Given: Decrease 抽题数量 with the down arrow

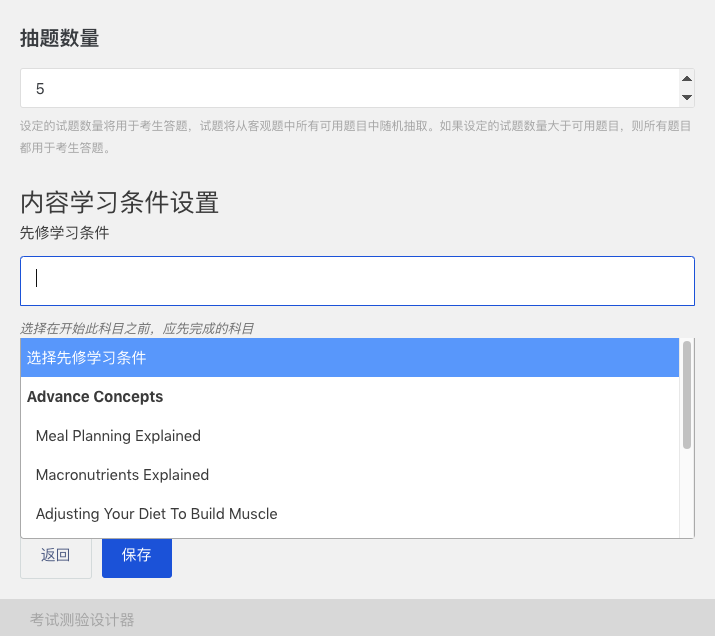Looking at the screenshot, I should 686,97.
